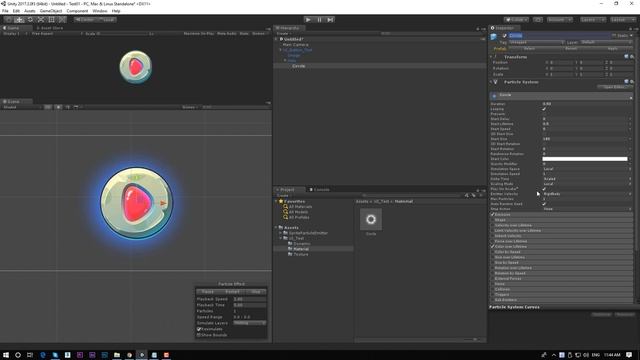The width and height of the screenshot is (640, 360).
Task: Open the Emitter Velocity dropdown
Action: point(587,194)
